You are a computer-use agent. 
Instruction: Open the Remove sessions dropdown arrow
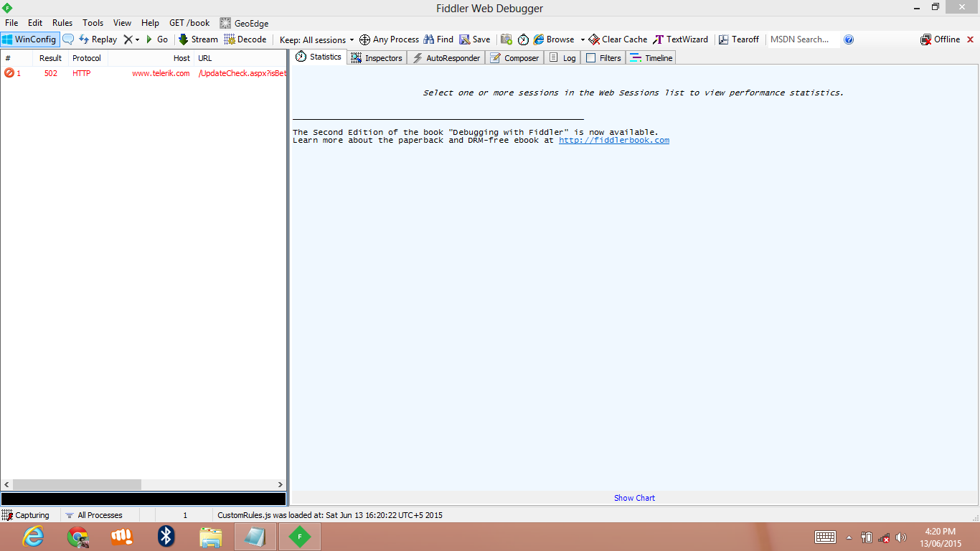coord(137,40)
